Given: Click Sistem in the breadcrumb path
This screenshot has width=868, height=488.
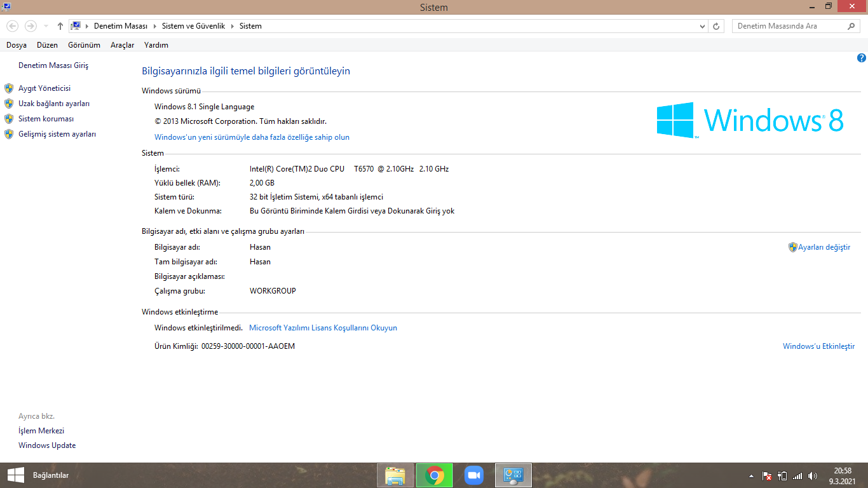Looking at the screenshot, I should click(x=250, y=26).
